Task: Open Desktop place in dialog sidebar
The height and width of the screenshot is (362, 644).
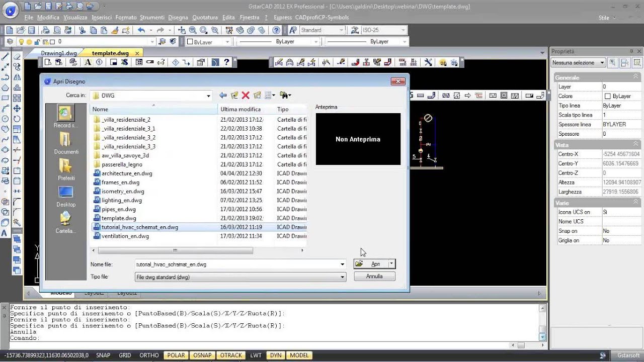Action: tap(66, 196)
